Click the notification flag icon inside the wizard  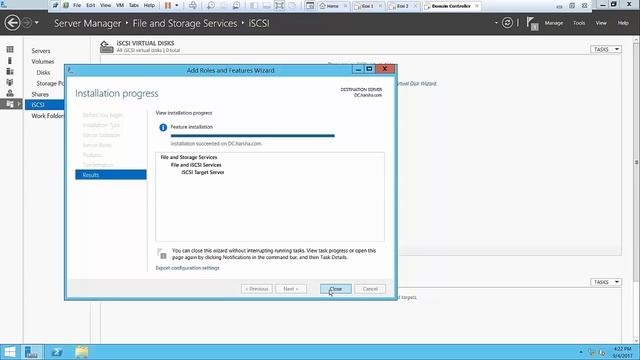(162, 253)
